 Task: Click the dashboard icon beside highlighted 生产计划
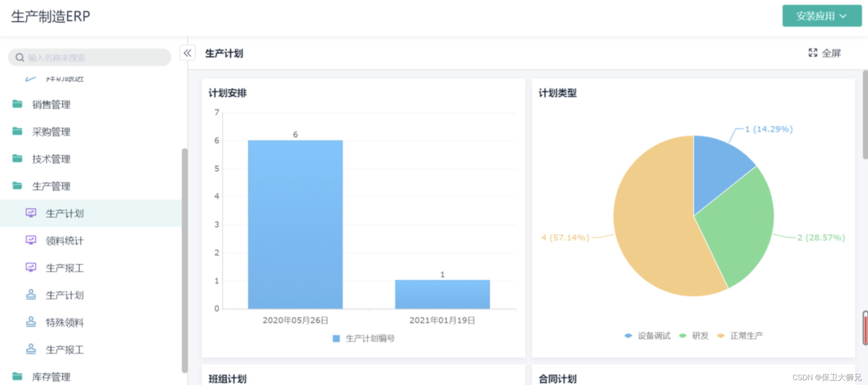click(x=31, y=213)
